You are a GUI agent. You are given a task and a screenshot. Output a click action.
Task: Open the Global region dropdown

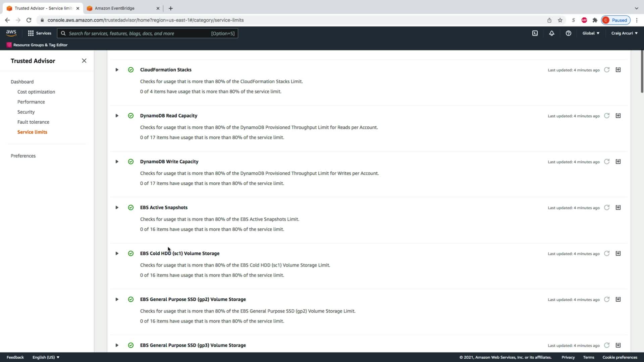coord(591,33)
